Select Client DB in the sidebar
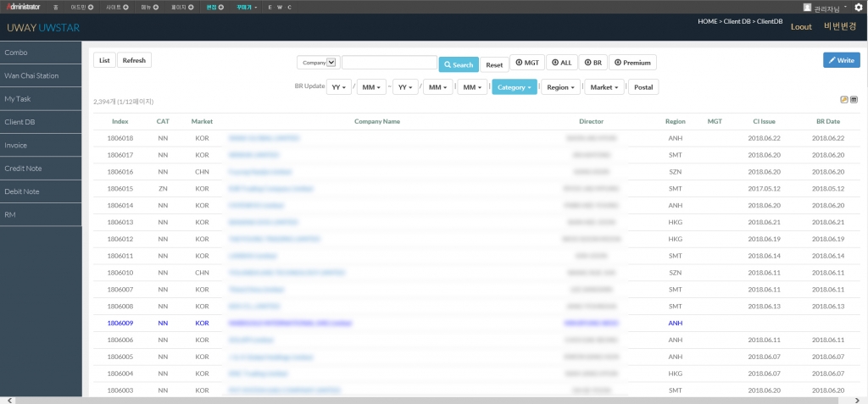The image size is (868, 404). [41, 122]
